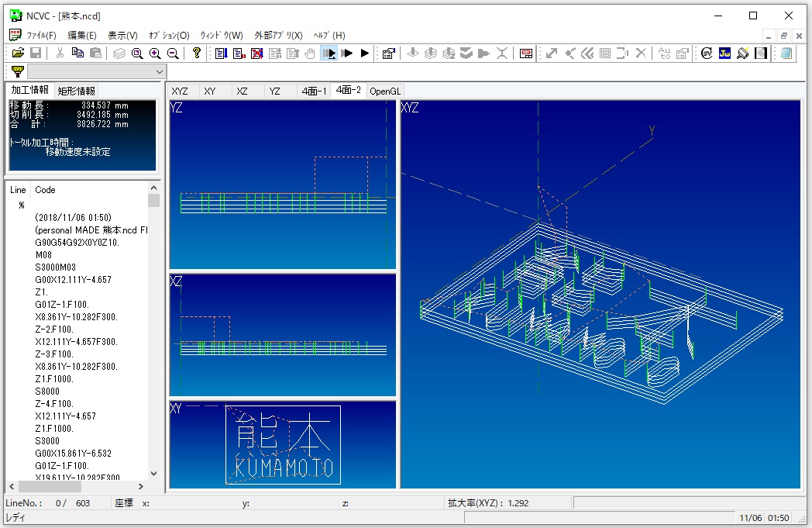Switch to the OpenGL view tab

tap(385, 91)
